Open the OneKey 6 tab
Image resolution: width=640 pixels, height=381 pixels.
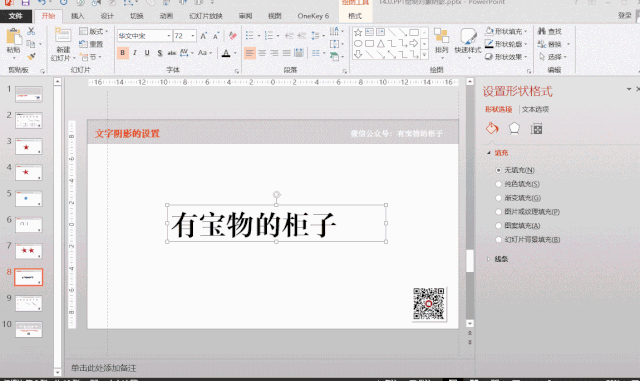[x=313, y=16]
